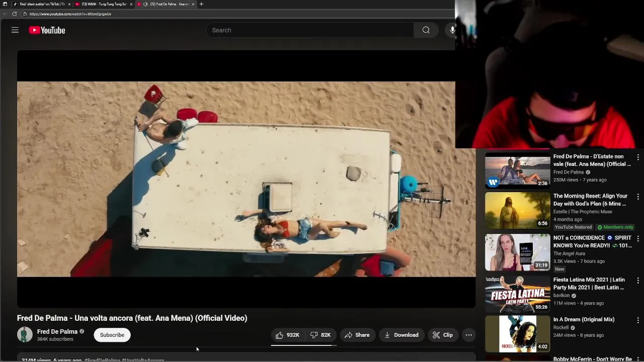Click the video player to pause

pyautogui.click(x=246, y=179)
